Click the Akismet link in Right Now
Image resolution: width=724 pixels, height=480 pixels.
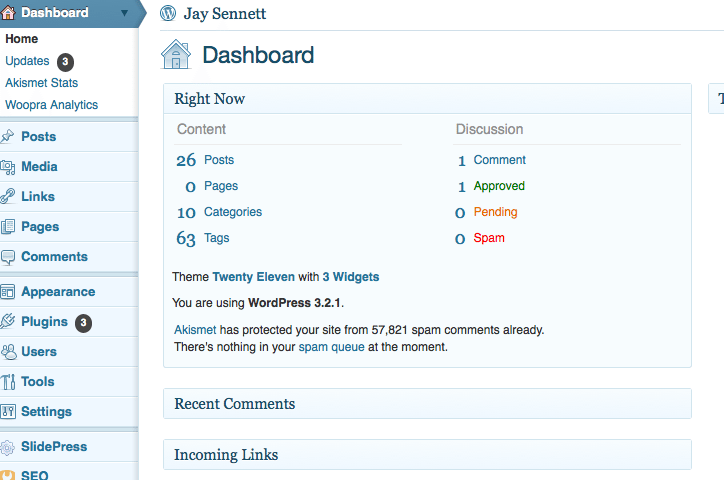(195, 330)
